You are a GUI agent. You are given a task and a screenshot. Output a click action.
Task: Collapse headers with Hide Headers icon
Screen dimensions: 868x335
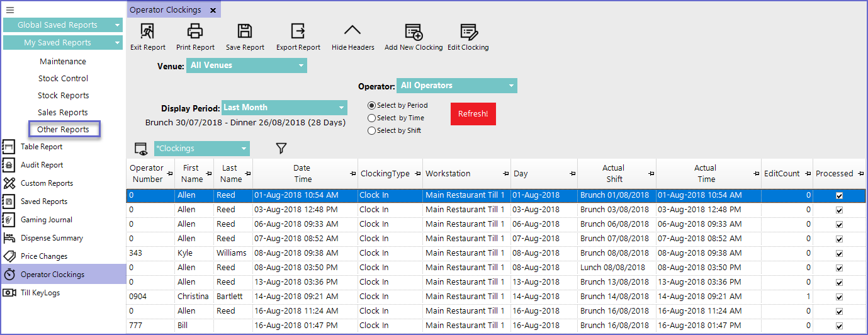352,31
